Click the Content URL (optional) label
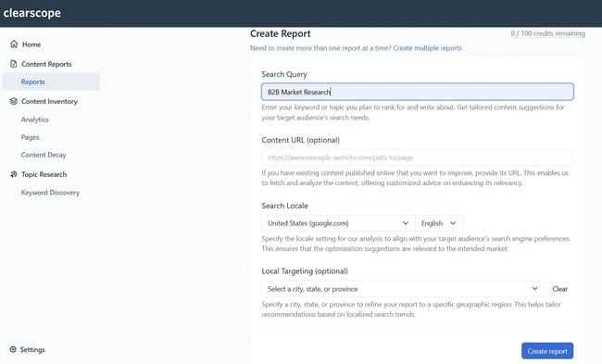This screenshot has height=364, width=602. [x=301, y=140]
